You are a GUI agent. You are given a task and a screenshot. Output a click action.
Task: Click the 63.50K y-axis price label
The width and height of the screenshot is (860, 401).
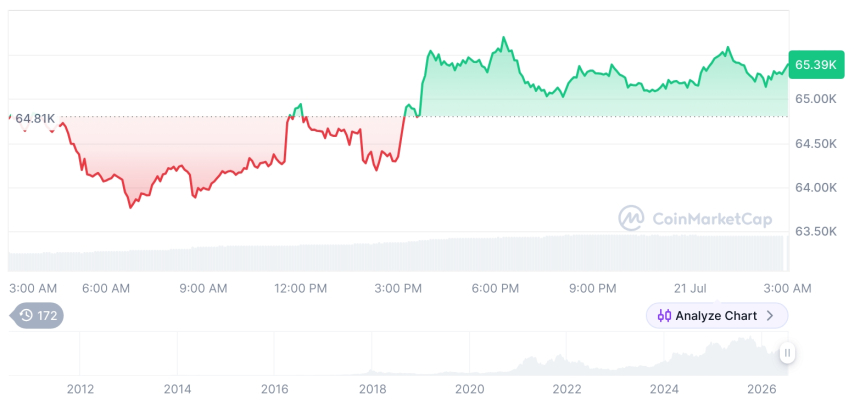point(816,231)
